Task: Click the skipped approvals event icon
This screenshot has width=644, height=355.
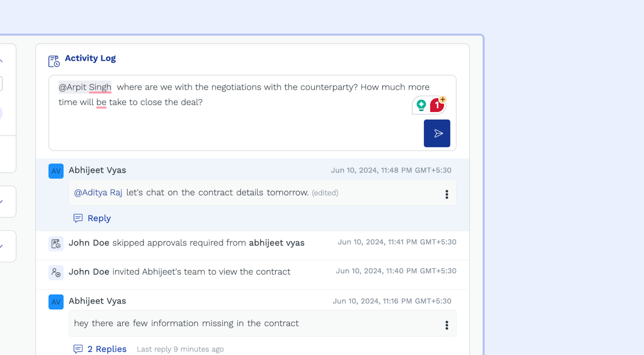Action: pyautogui.click(x=56, y=244)
